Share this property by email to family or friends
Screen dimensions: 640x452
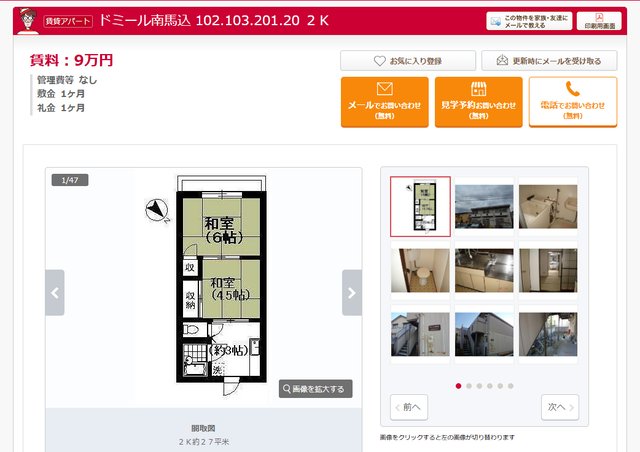tap(529, 21)
